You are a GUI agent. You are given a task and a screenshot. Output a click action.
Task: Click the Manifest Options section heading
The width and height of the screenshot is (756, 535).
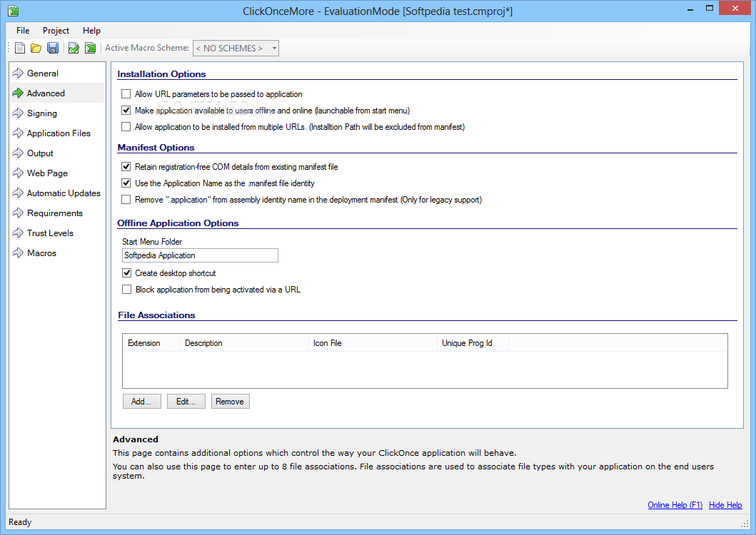156,148
